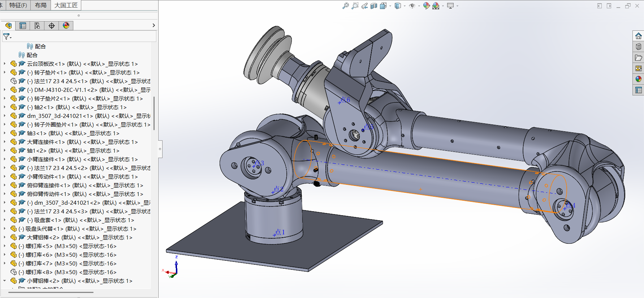Click the Zoom to Fit magnifier icon
This screenshot has width=644, height=298.
click(x=346, y=6)
